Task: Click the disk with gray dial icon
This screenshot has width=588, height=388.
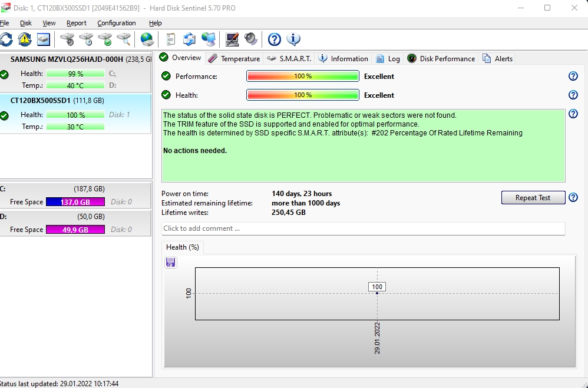Action: (x=68, y=39)
